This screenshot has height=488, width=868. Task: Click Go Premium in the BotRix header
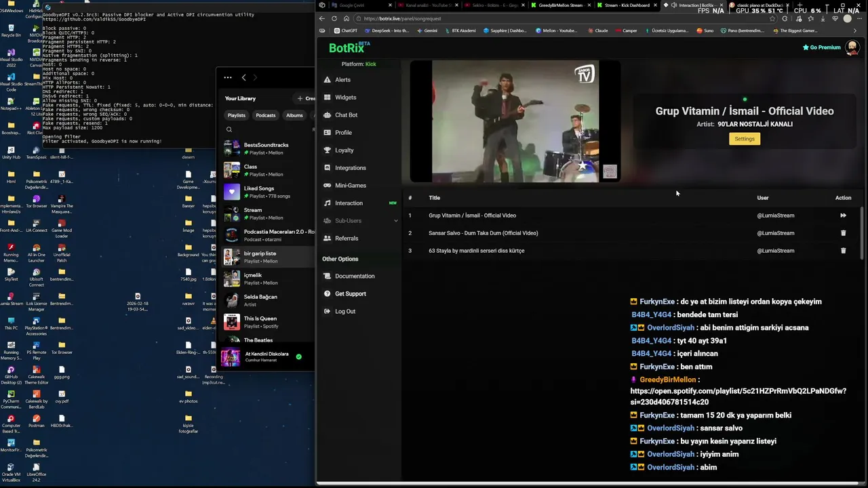click(x=822, y=47)
